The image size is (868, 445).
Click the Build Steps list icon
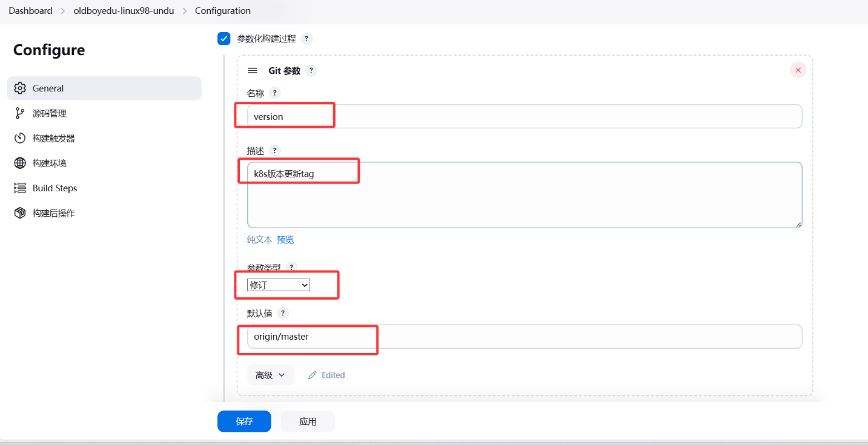pos(20,188)
